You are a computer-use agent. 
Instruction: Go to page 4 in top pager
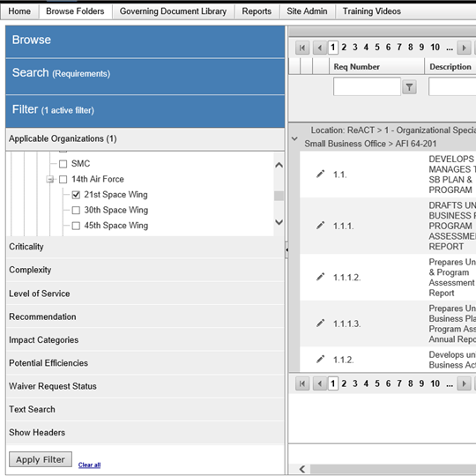(x=366, y=48)
